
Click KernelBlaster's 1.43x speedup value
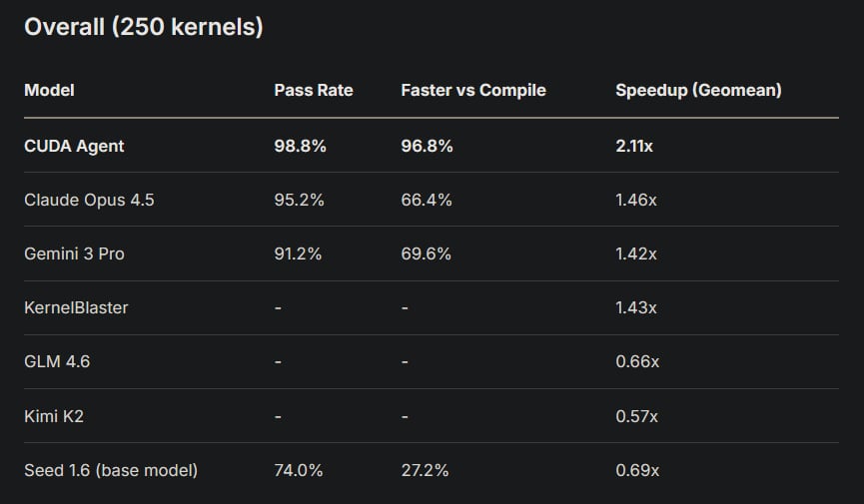pos(636,307)
